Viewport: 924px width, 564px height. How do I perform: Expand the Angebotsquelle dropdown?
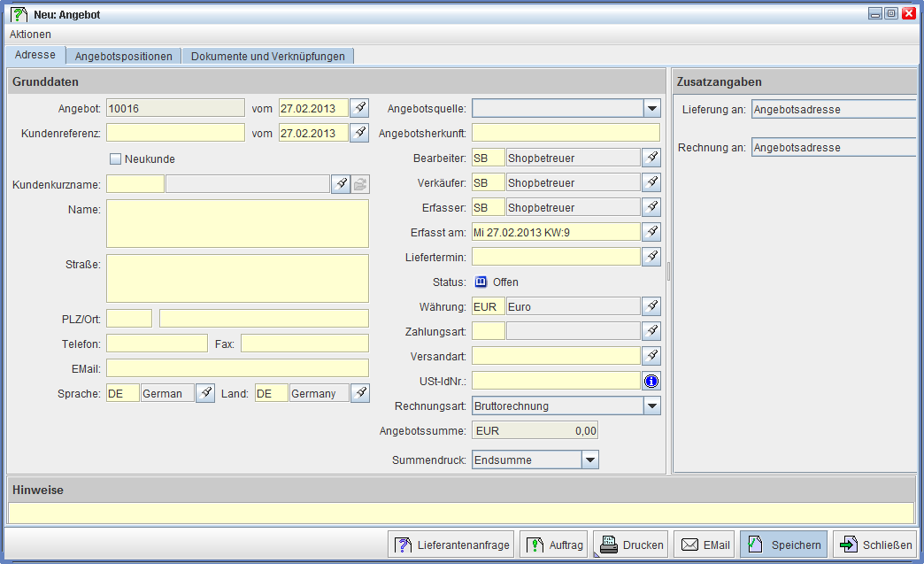pyautogui.click(x=651, y=108)
